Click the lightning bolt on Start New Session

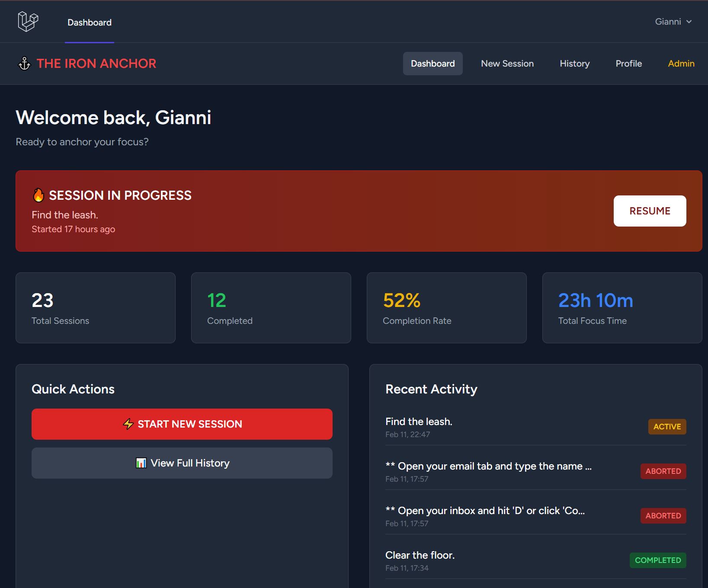pyautogui.click(x=128, y=424)
